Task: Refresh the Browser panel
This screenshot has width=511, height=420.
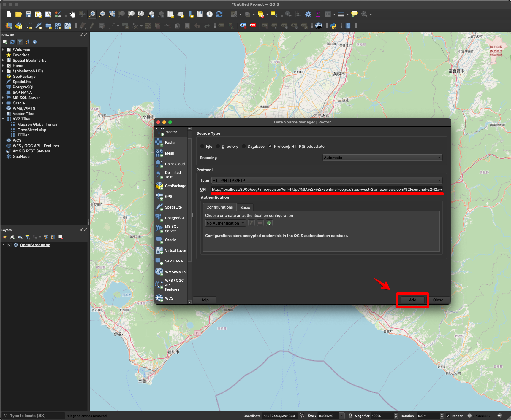Action: coord(12,42)
